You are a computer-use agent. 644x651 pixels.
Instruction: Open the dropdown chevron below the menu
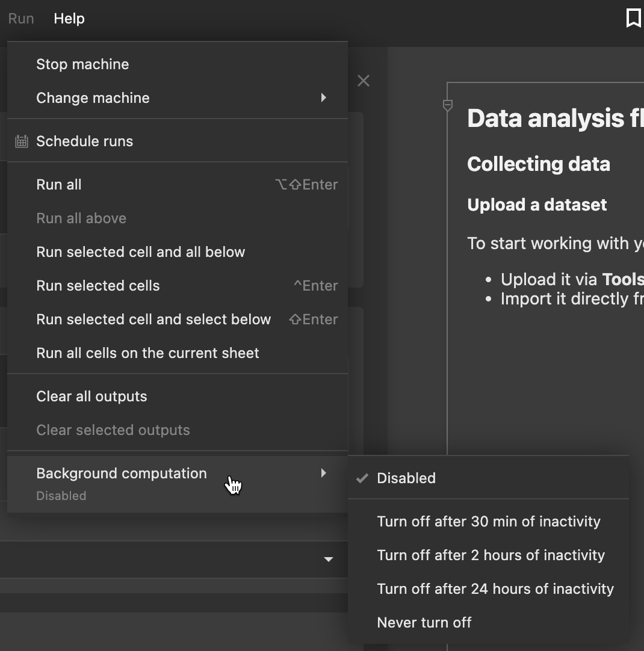click(x=329, y=559)
